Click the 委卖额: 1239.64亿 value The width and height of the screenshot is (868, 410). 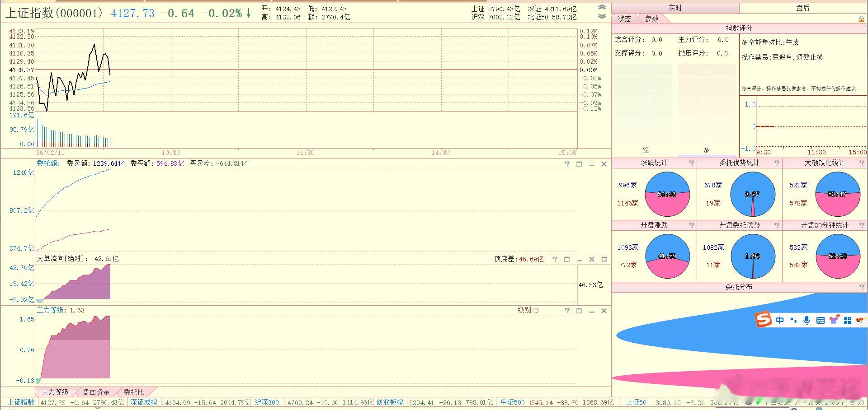click(x=95, y=163)
